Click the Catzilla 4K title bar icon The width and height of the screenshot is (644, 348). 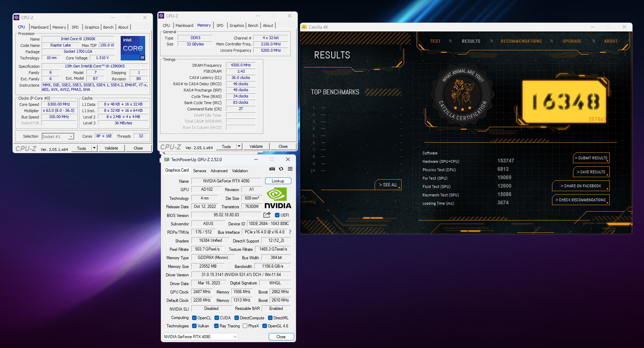pos(304,27)
